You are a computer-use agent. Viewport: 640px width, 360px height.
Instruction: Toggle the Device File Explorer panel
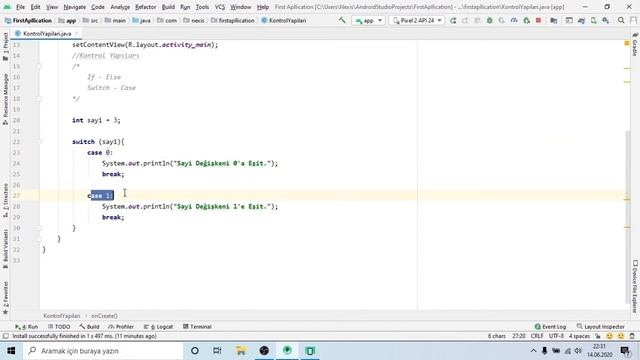(x=635, y=286)
